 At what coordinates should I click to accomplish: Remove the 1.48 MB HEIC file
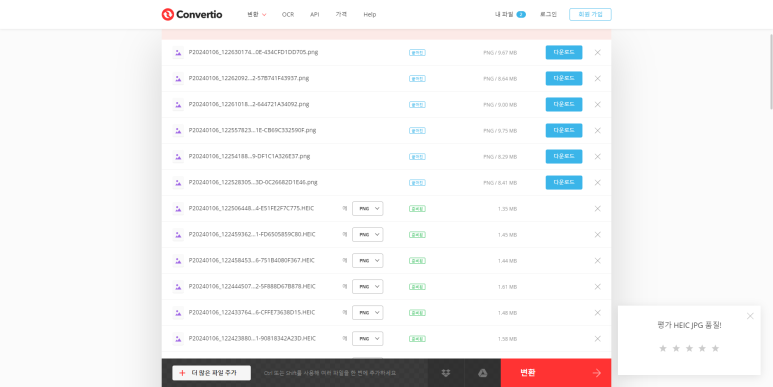point(597,313)
